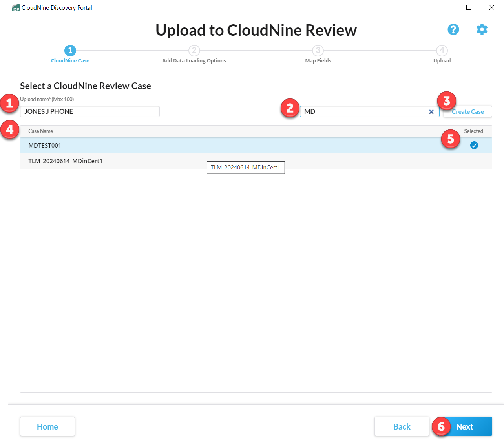Click the Next button

464,426
